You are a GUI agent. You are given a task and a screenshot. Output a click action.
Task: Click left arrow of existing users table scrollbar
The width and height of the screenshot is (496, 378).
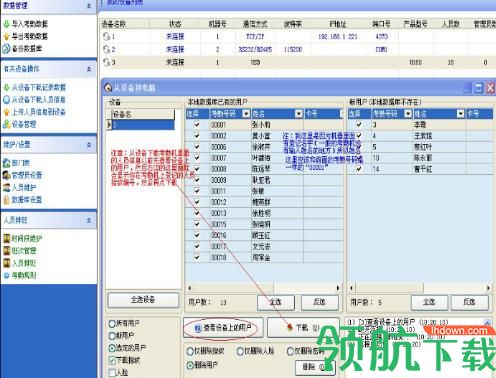pyautogui.click(x=190, y=288)
